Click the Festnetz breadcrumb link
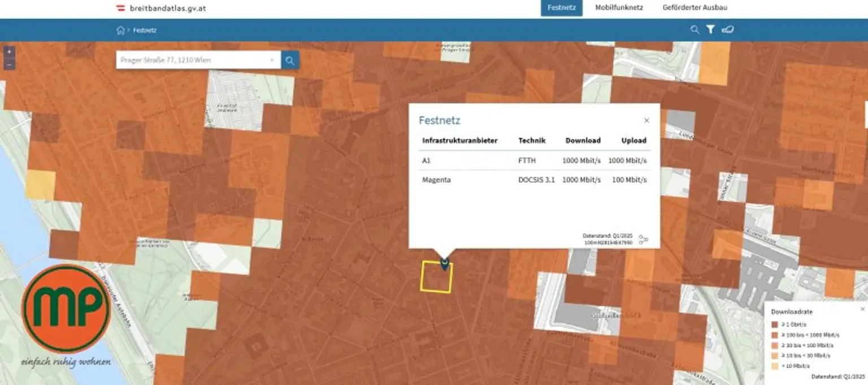 (x=145, y=30)
